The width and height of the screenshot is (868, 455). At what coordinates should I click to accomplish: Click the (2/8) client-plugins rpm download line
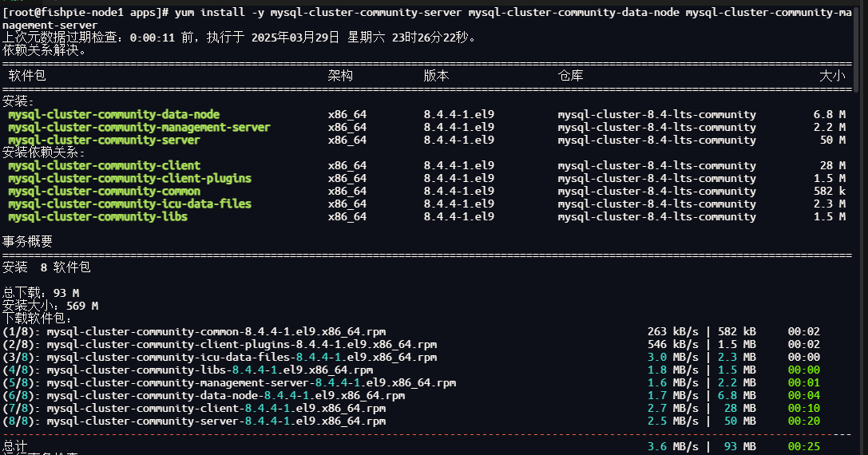(x=411, y=344)
